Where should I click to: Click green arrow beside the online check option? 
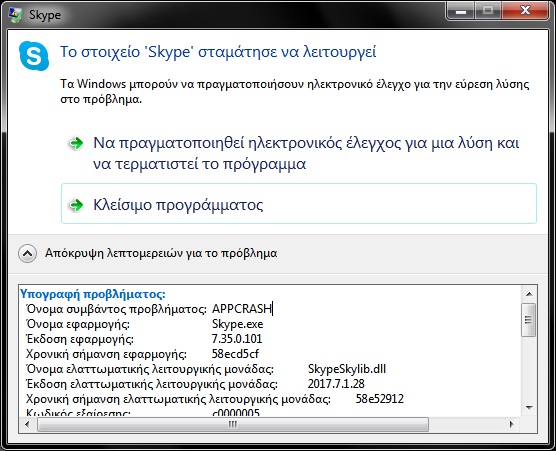coord(76,144)
